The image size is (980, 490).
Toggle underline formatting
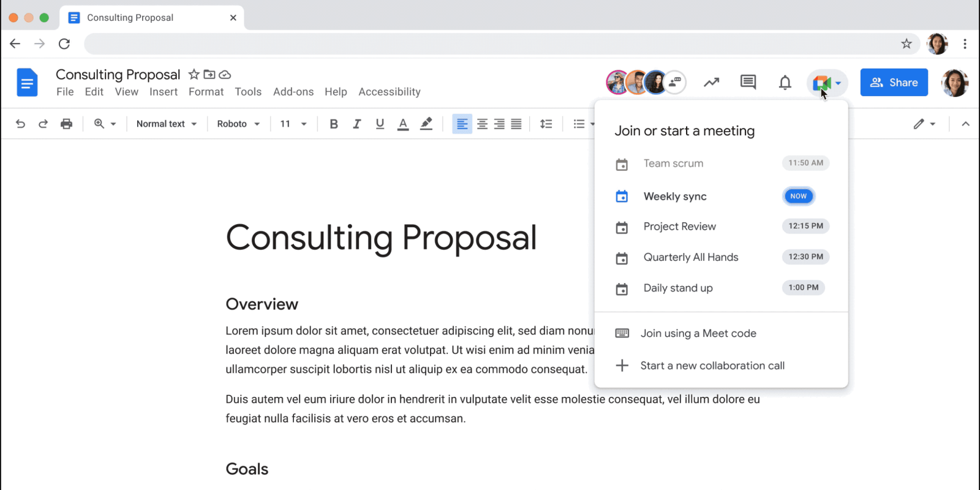coord(380,124)
